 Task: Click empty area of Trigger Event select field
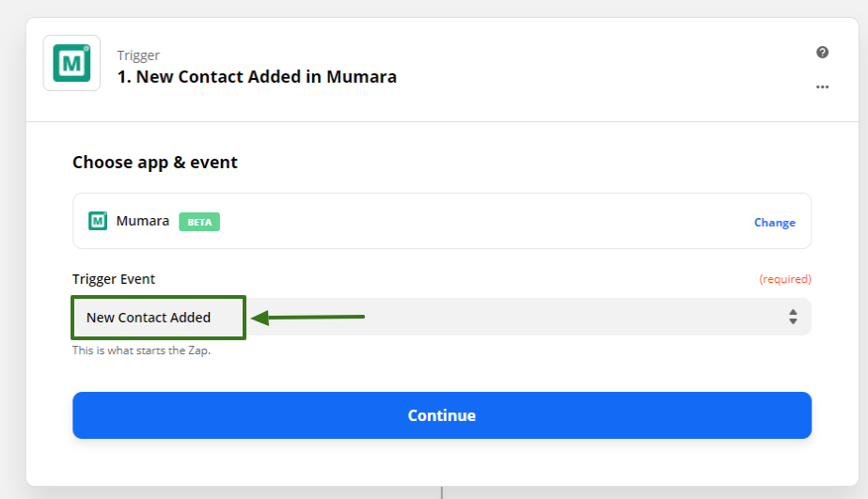[564, 318]
